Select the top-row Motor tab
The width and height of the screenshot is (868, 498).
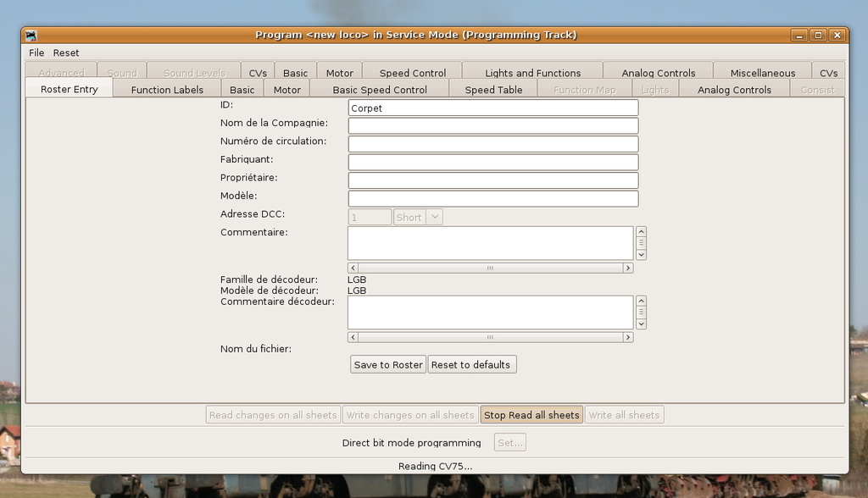coord(339,73)
